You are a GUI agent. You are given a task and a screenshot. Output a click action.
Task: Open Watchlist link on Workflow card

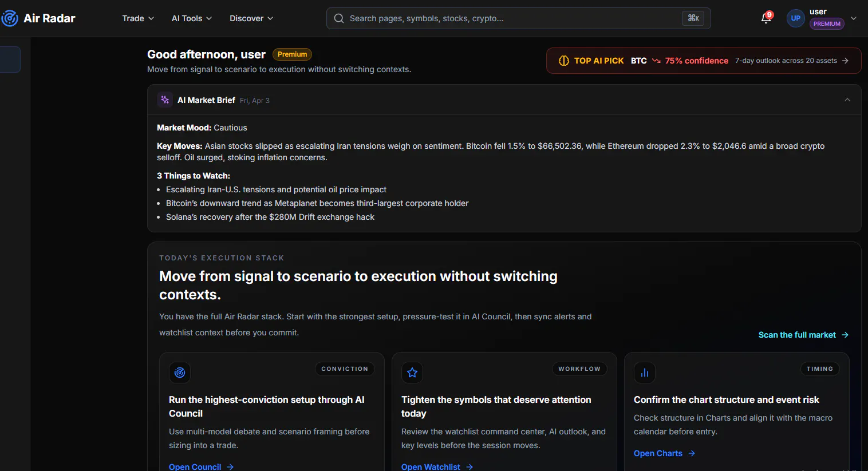pos(437,466)
